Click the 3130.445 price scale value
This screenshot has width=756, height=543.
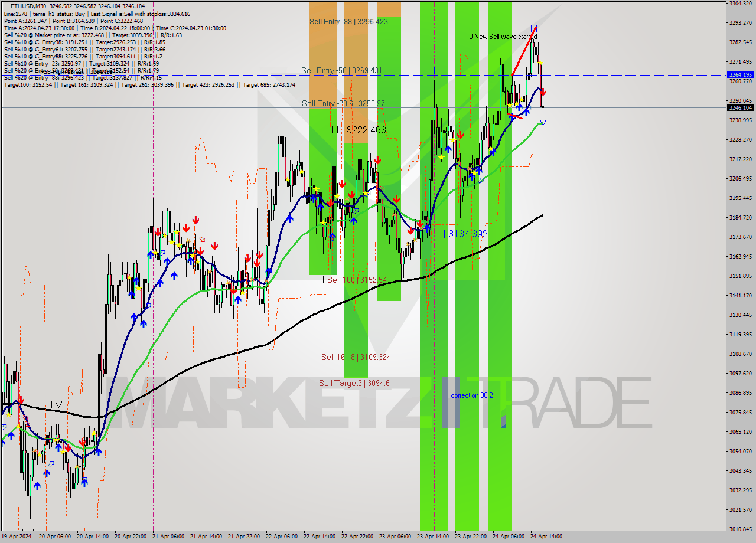pyautogui.click(x=741, y=315)
